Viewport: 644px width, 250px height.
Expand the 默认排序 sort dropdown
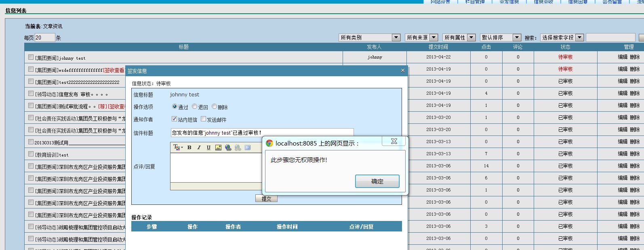[501, 37]
